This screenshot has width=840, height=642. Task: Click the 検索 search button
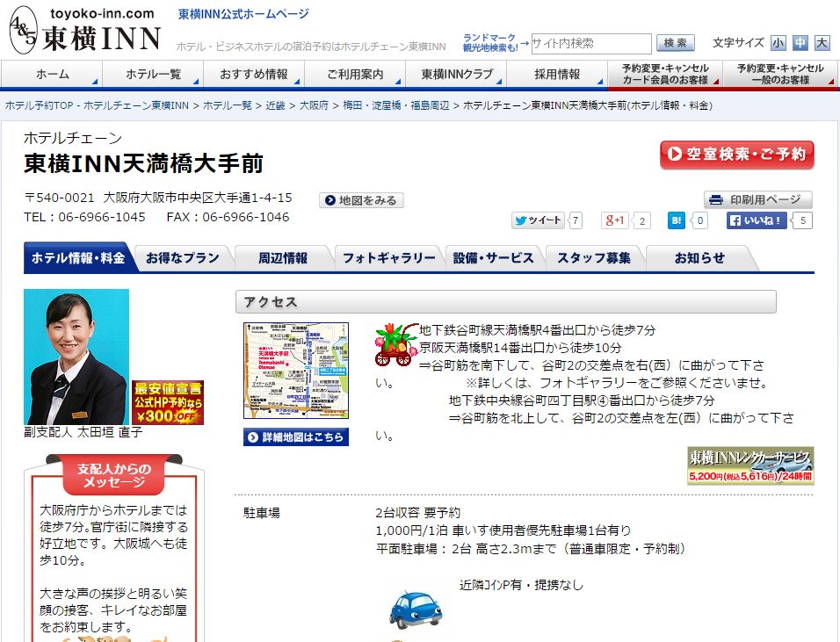(x=675, y=43)
